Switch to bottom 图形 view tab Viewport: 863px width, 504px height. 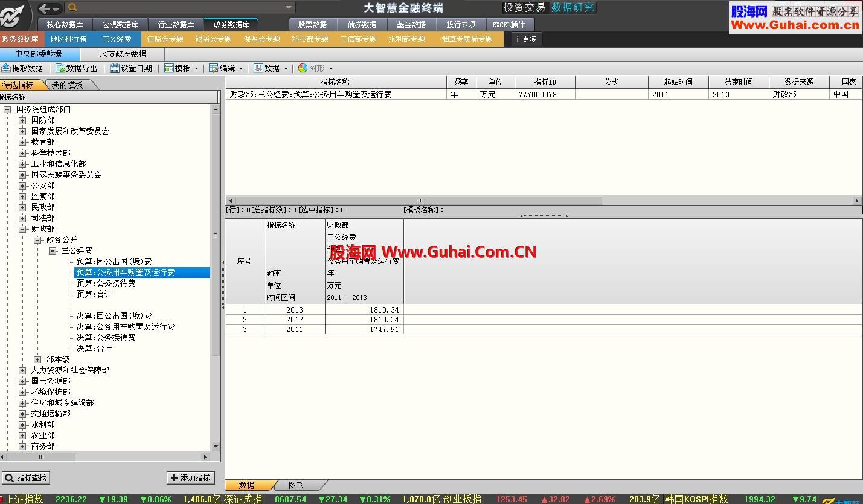pos(296,485)
